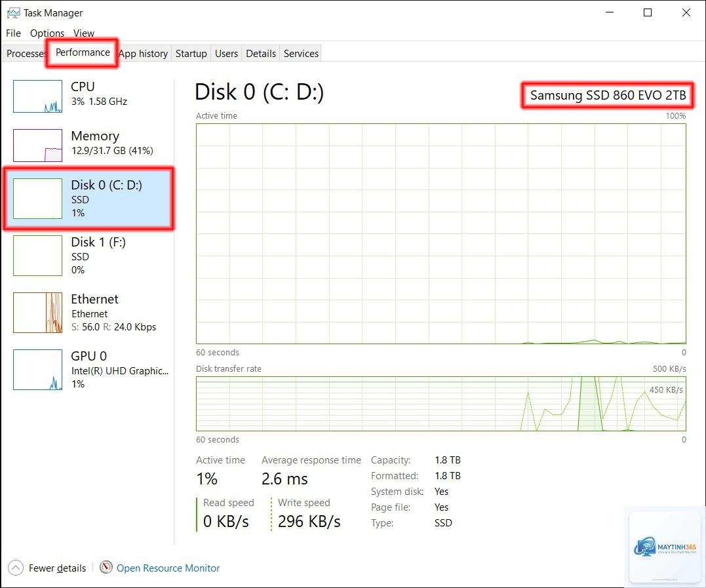Click the 450 KB/s graph label
Screen dimensions: 706x588
666,390
